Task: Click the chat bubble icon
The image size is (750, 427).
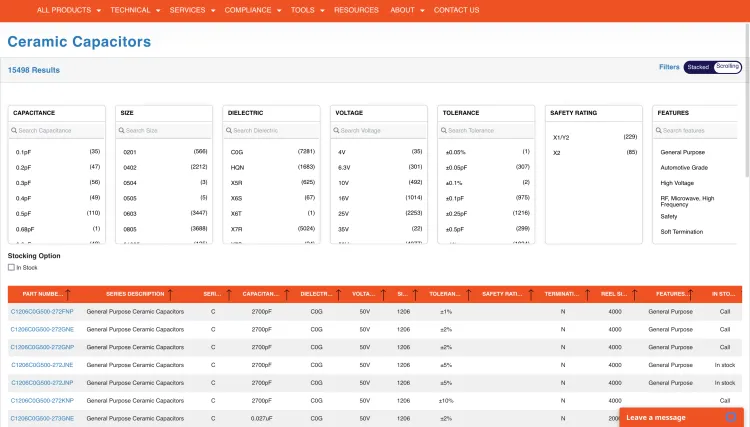Action: [x=730, y=417]
